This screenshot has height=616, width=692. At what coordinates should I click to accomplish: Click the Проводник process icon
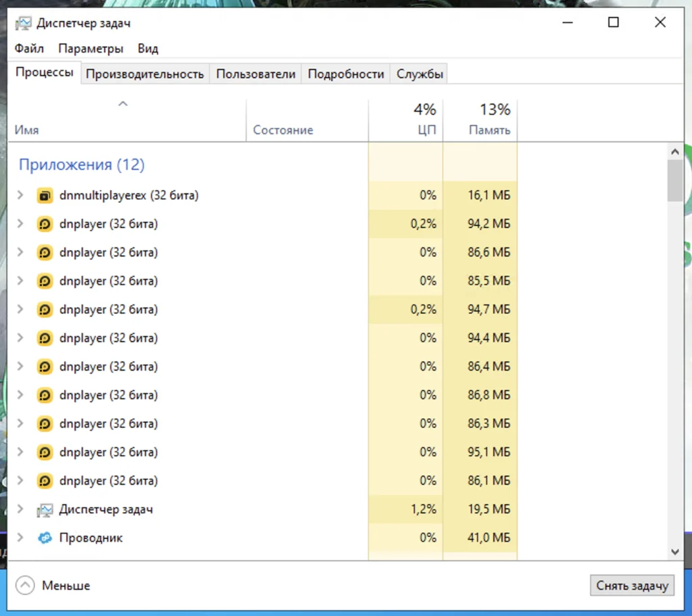[x=45, y=538]
